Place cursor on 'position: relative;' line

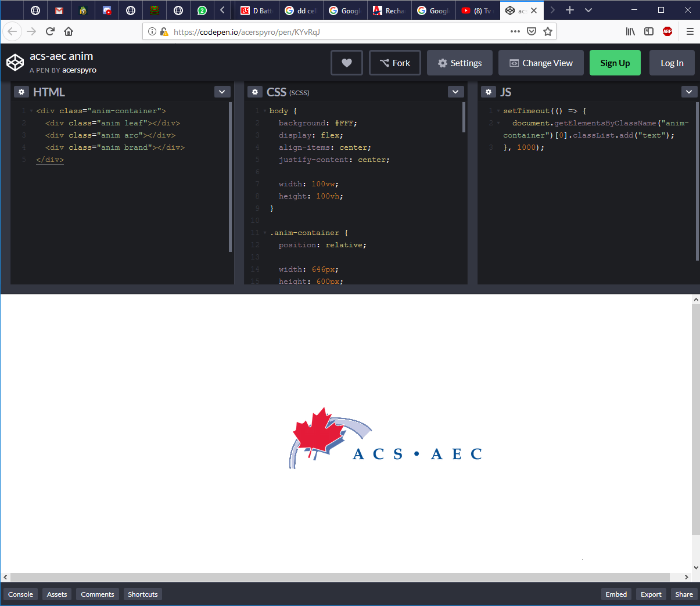click(322, 245)
